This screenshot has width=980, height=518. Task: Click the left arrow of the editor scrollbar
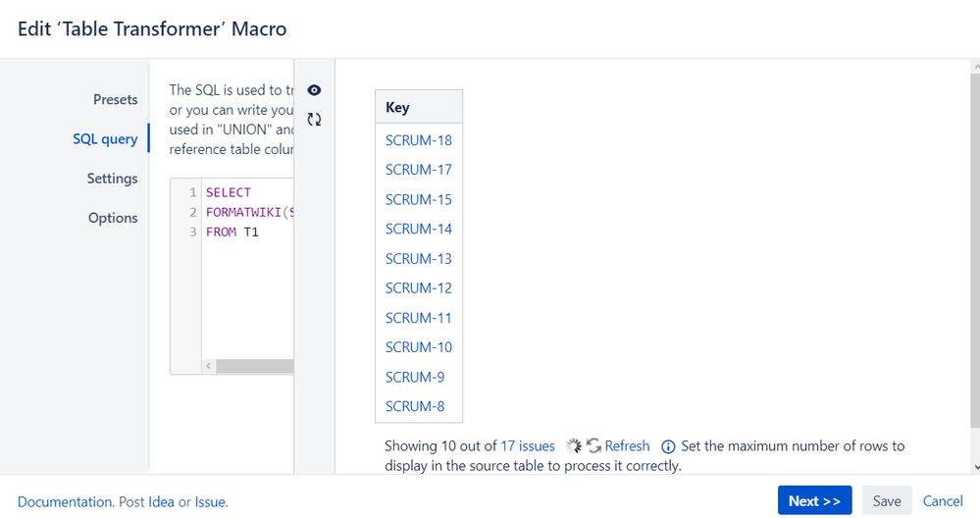click(x=209, y=366)
